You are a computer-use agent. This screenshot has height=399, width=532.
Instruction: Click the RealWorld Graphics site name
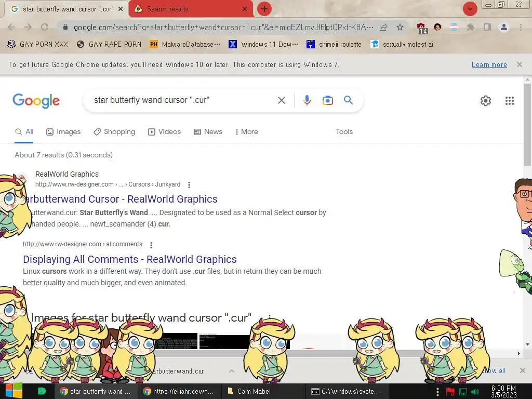click(x=67, y=174)
